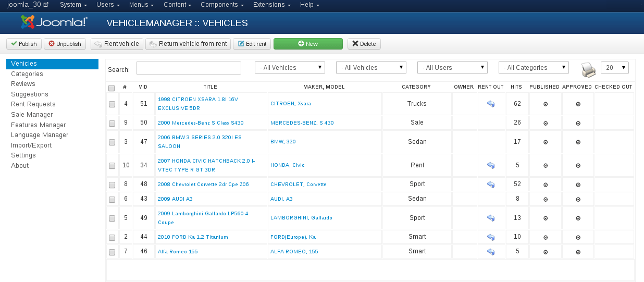Image resolution: width=644 pixels, height=282 pixels.
Task: Open the Help menu
Action: (309, 5)
